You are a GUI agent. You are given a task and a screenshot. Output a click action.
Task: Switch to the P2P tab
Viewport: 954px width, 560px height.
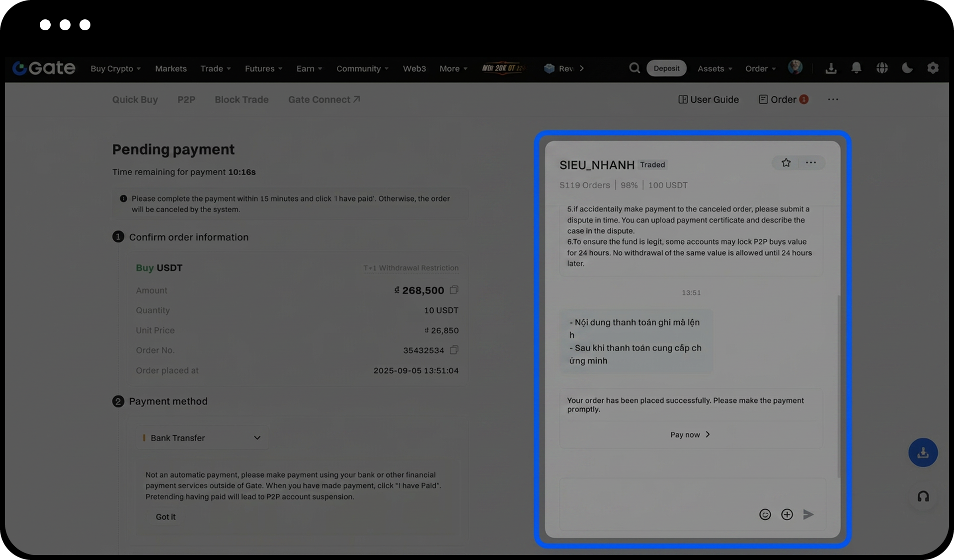(186, 100)
